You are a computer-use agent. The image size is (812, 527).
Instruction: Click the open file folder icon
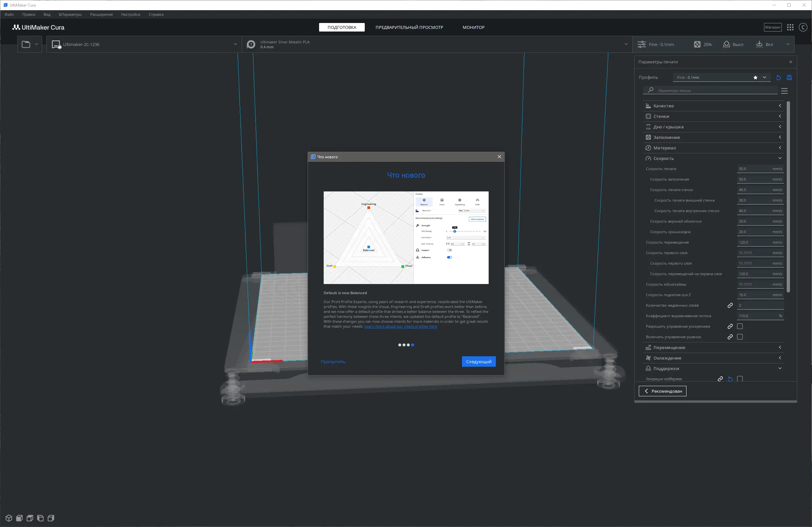click(x=26, y=44)
